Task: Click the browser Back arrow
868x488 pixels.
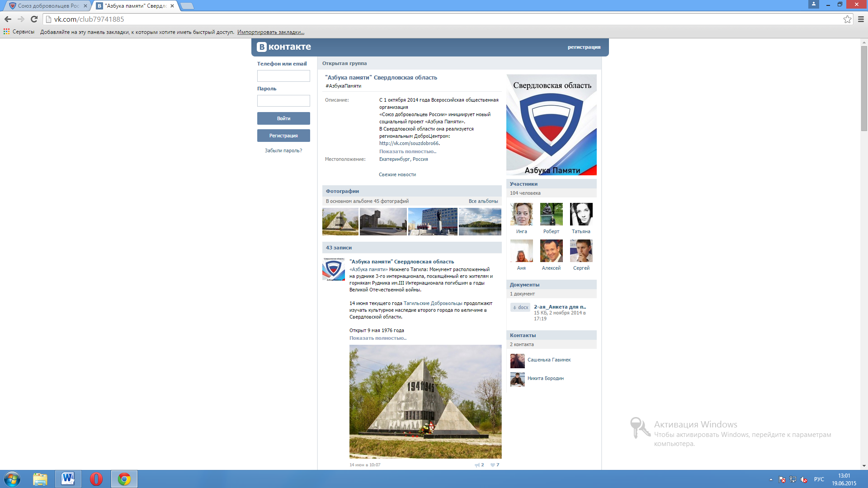Action: (8, 19)
